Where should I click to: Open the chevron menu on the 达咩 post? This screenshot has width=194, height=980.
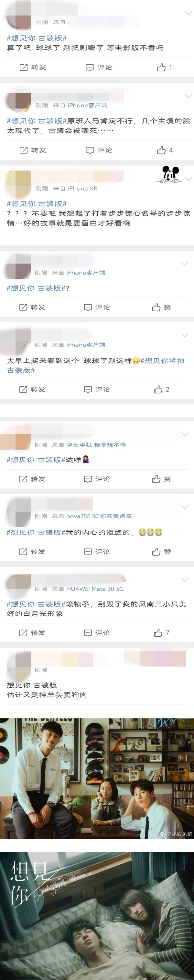coord(185,434)
